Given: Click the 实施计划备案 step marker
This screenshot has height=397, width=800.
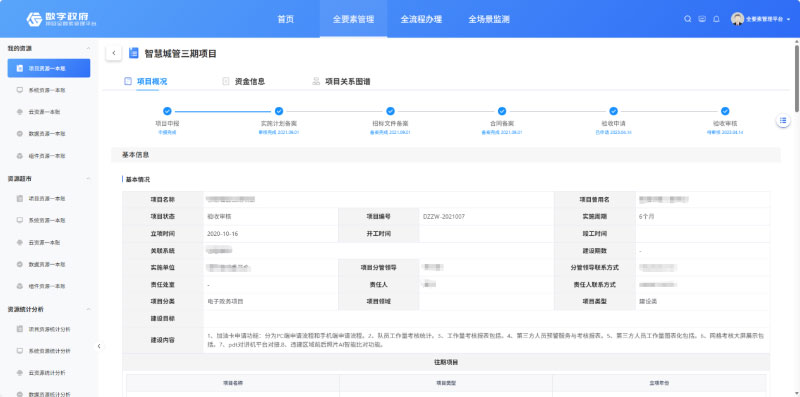Looking at the screenshot, I should click(x=279, y=111).
